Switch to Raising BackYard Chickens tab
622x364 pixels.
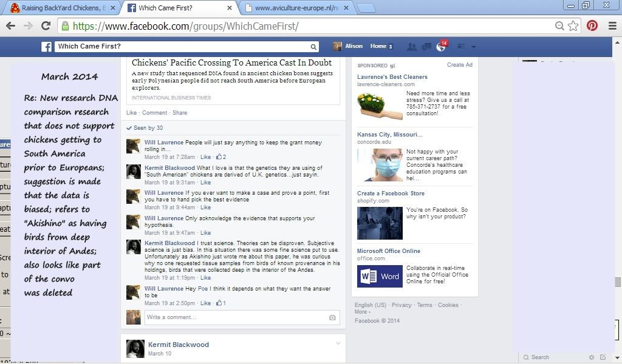coord(61,8)
